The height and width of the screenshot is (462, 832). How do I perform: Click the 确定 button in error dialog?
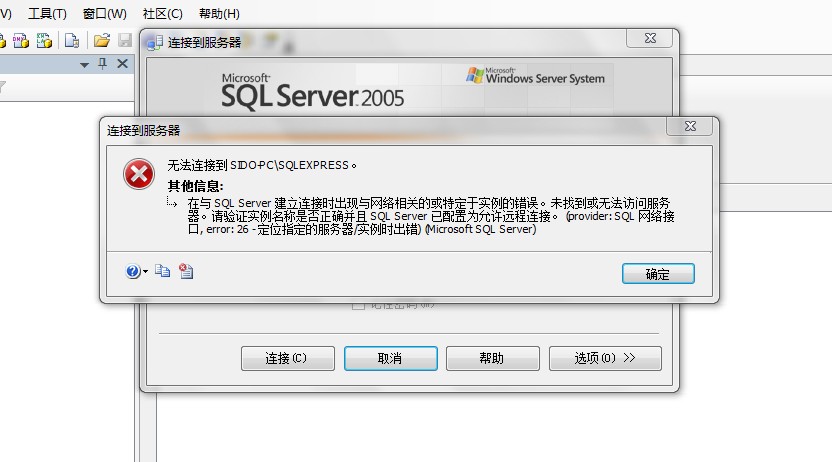[658, 274]
